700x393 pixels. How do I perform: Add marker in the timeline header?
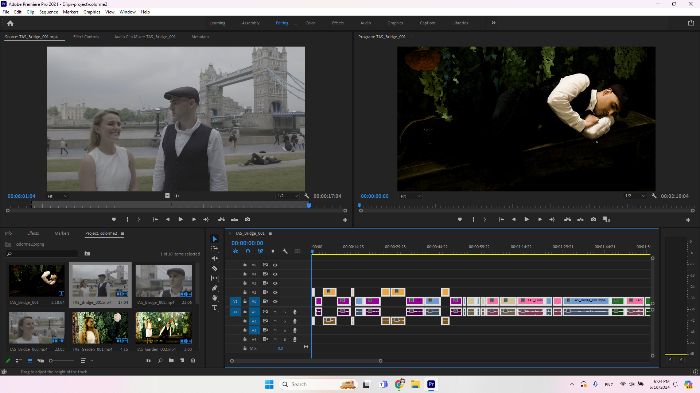(x=273, y=251)
